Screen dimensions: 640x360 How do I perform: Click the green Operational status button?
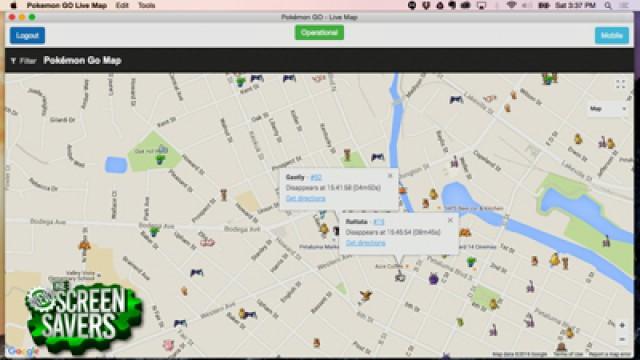pos(319,33)
